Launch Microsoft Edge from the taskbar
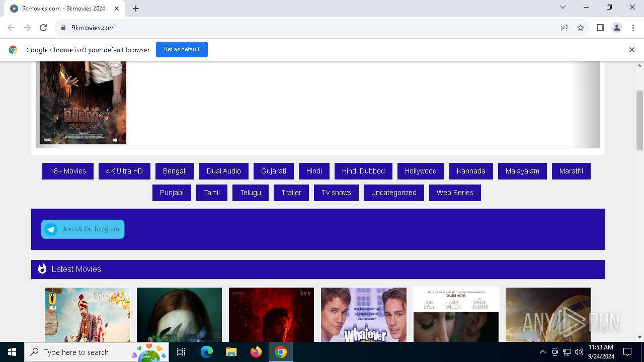Viewport: 644px width, 362px height. tap(206, 352)
